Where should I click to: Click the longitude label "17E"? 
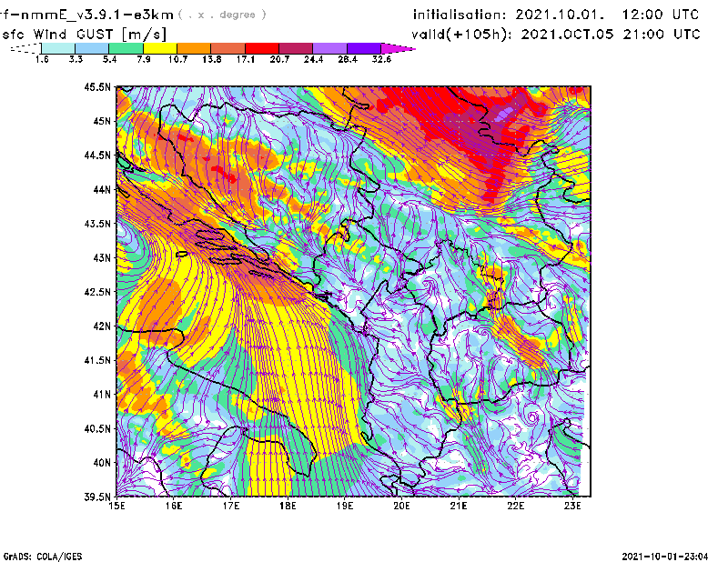[231, 506]
